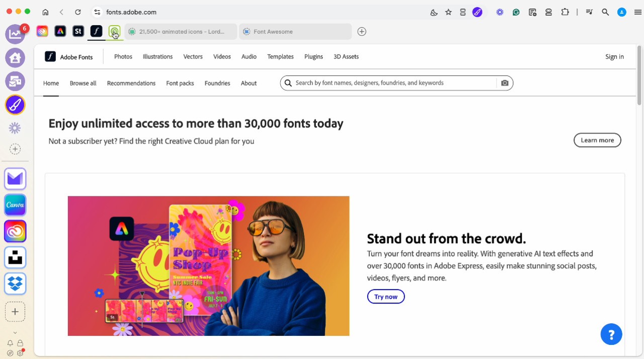Open the Dropbox sidebar app

[15, 284]
